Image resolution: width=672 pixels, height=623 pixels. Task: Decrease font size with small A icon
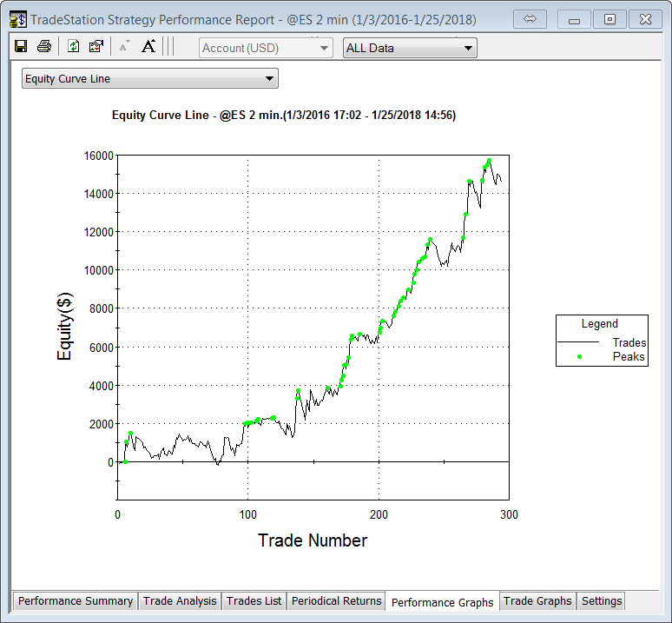pos(124,47)
